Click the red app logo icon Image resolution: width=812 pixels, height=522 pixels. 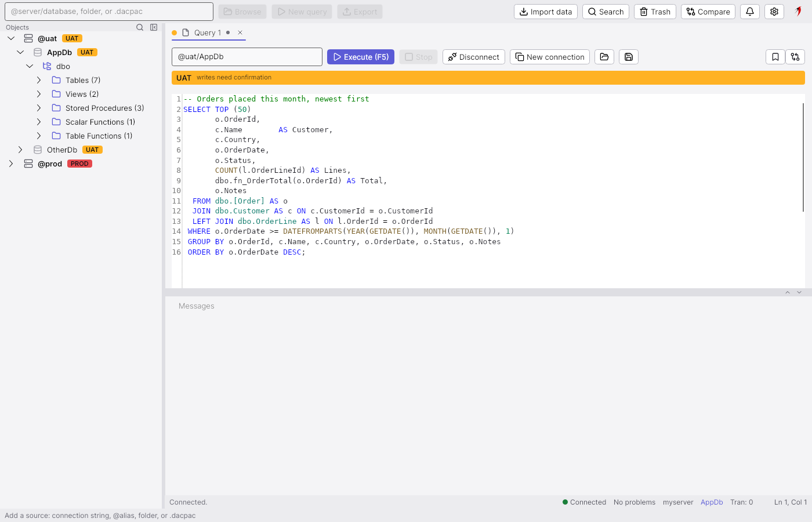click(x=799, y=11)
